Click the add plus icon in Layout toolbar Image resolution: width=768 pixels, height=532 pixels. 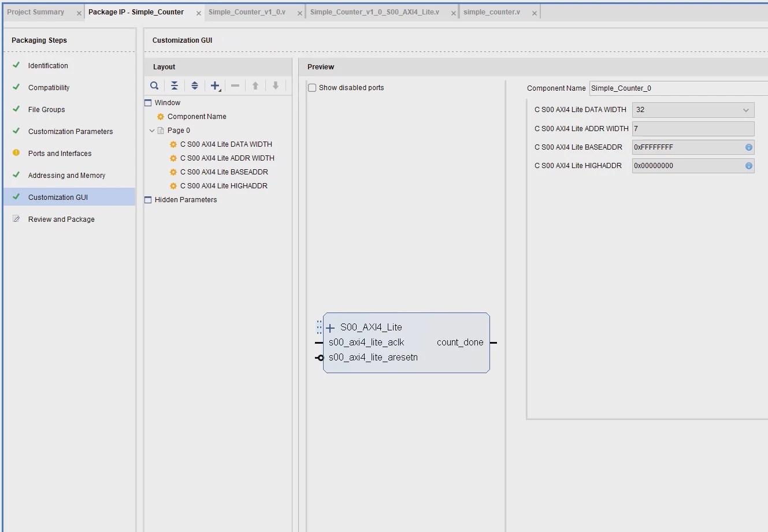(215, 85)
